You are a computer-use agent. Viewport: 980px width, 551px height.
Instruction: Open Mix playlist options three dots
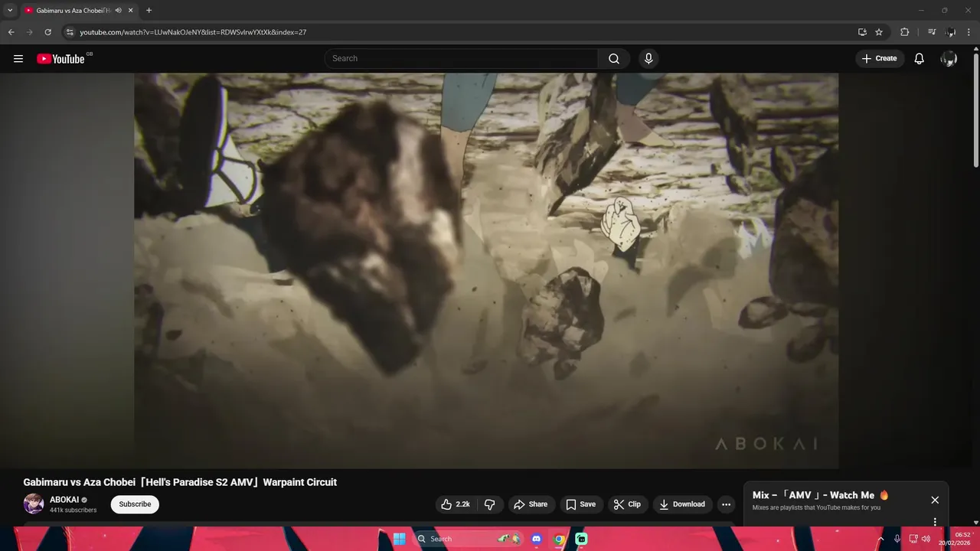click(x=935, y=522)
